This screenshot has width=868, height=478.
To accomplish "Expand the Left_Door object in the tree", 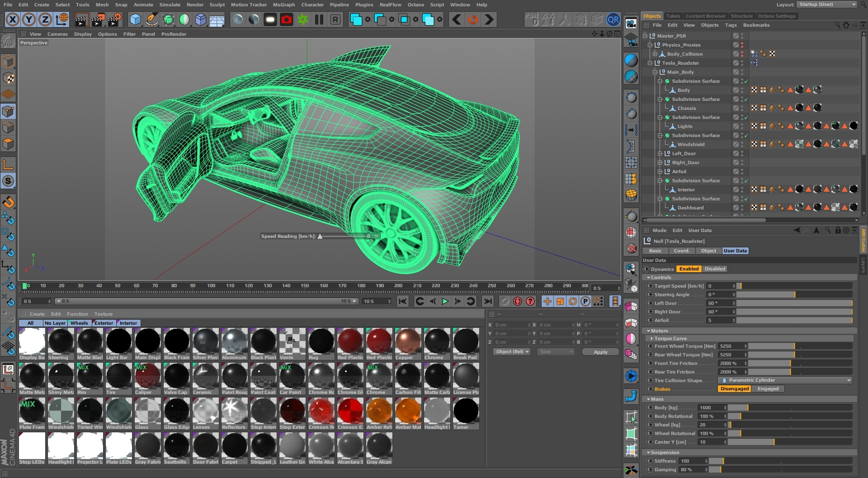I will 660,154.
